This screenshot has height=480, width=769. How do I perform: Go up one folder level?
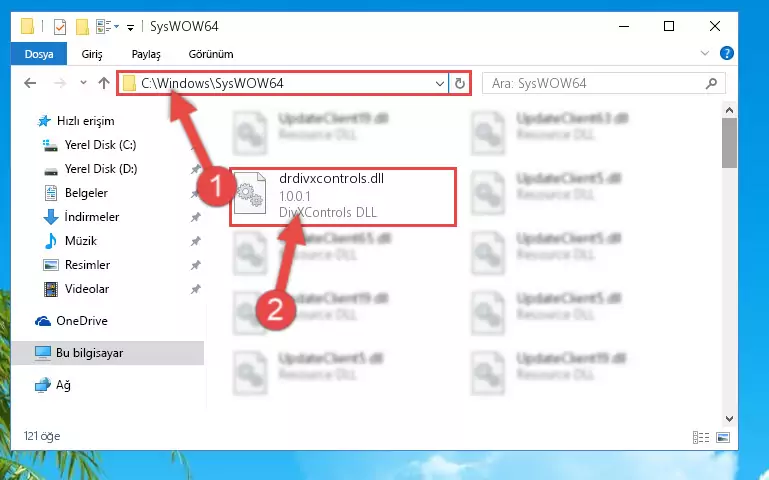tap(103, 83)
